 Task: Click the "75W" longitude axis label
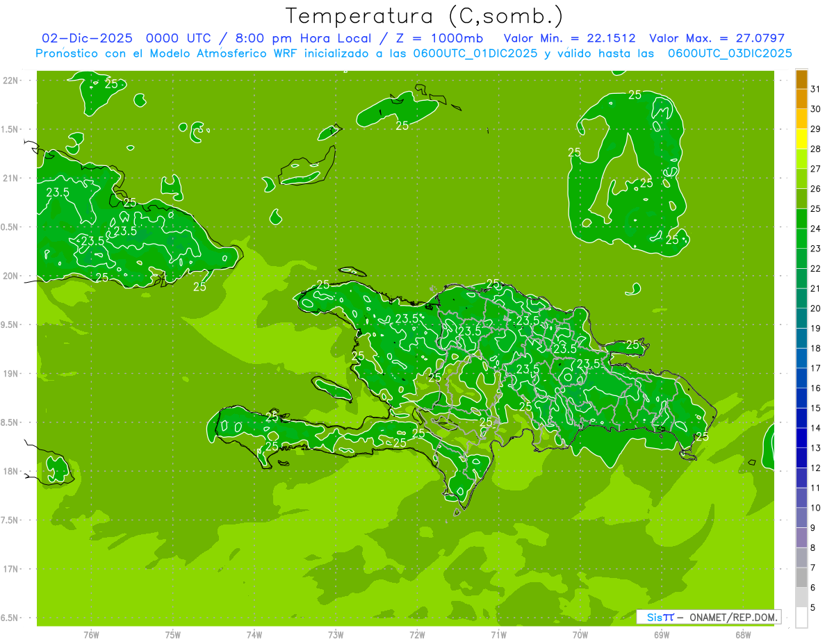[172, 635]
